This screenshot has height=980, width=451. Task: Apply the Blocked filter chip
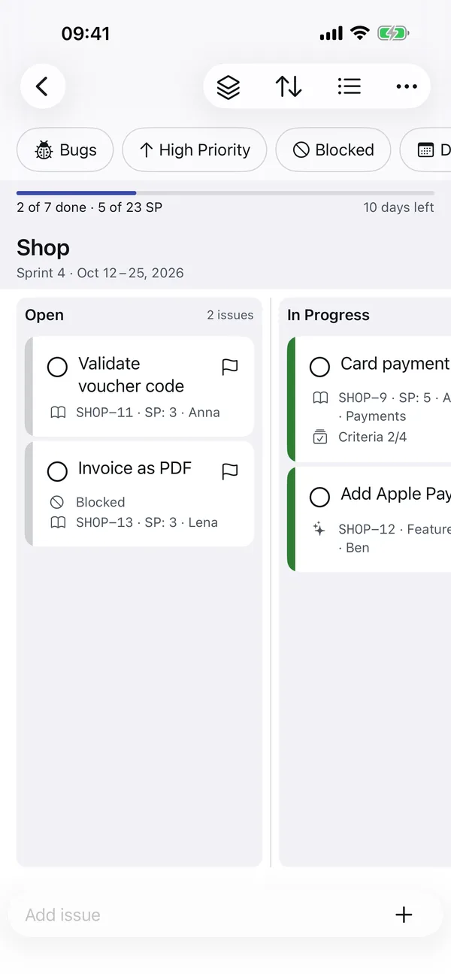click(333, 150)
